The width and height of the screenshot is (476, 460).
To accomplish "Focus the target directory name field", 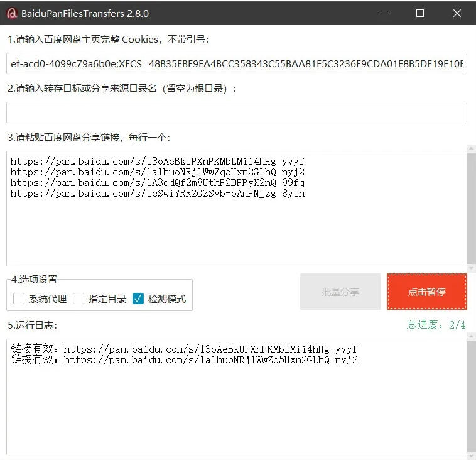I will coord(237,112).
